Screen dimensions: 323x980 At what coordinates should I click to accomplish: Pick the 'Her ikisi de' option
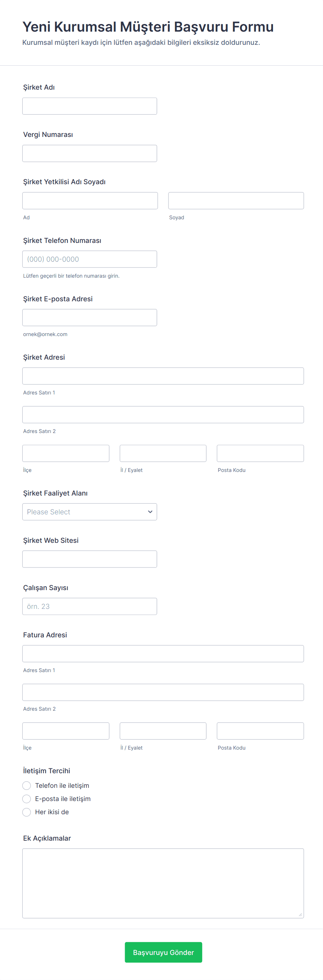click(x=27, y=812)
